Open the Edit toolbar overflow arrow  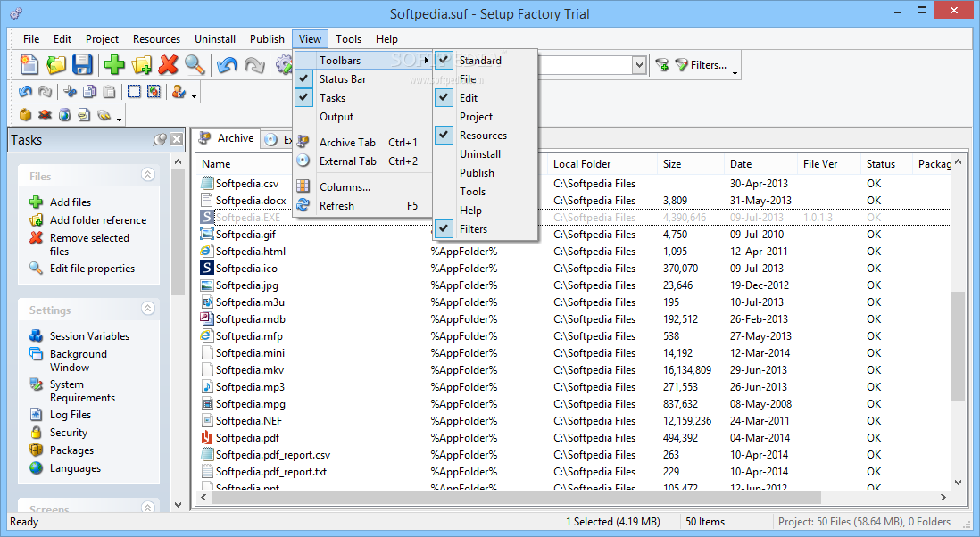195,96
